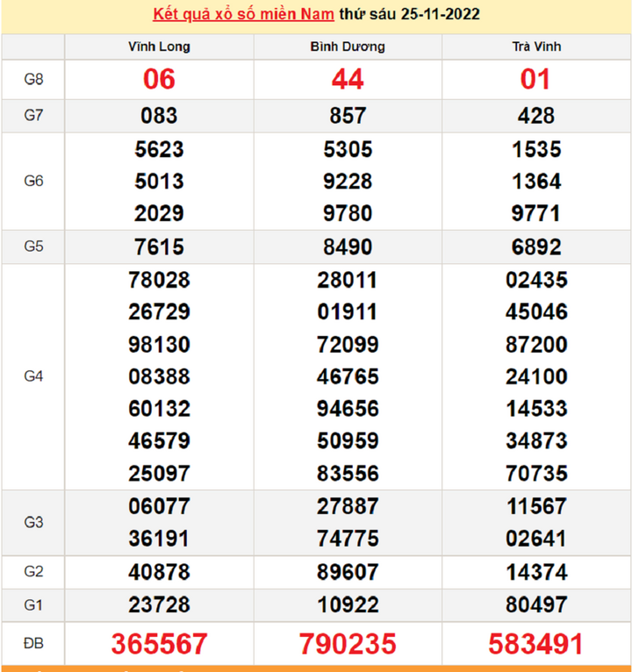The image size is (632, 672).
Task: Pick G4 number 98130
Action: (x=159, y=345)
